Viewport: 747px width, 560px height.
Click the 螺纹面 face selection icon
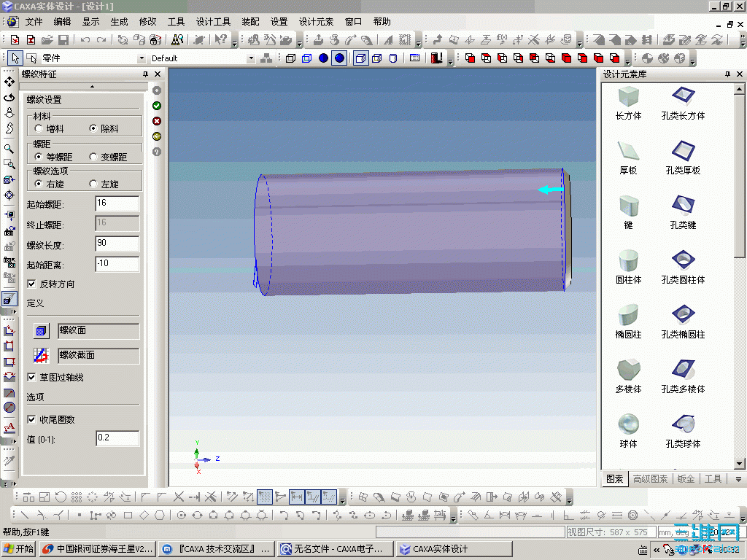pos(42,330)
